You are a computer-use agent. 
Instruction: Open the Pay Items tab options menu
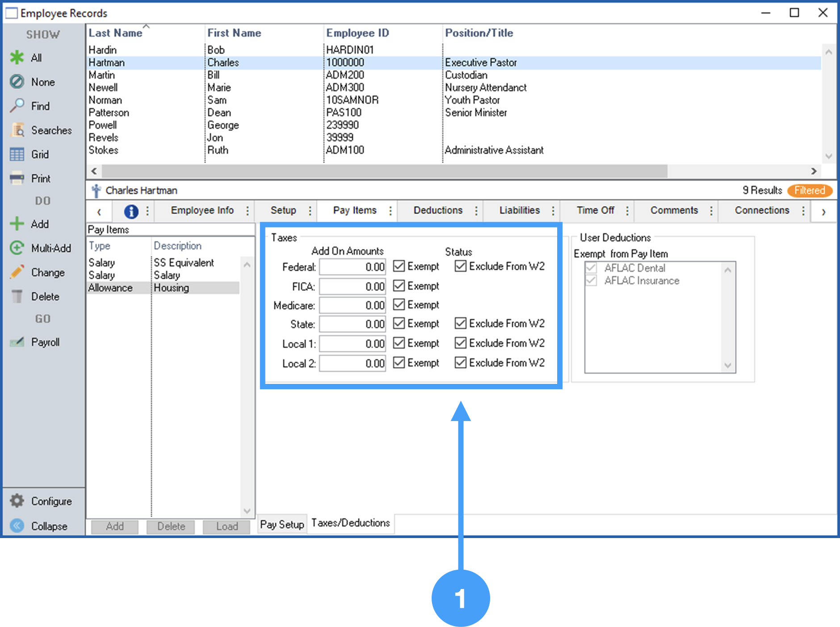tap(391, 211)
